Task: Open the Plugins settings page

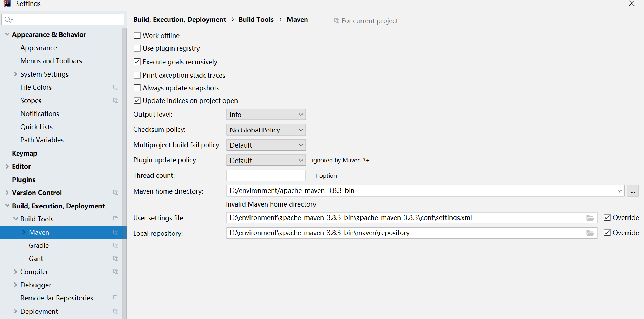Action: point(24,180)
